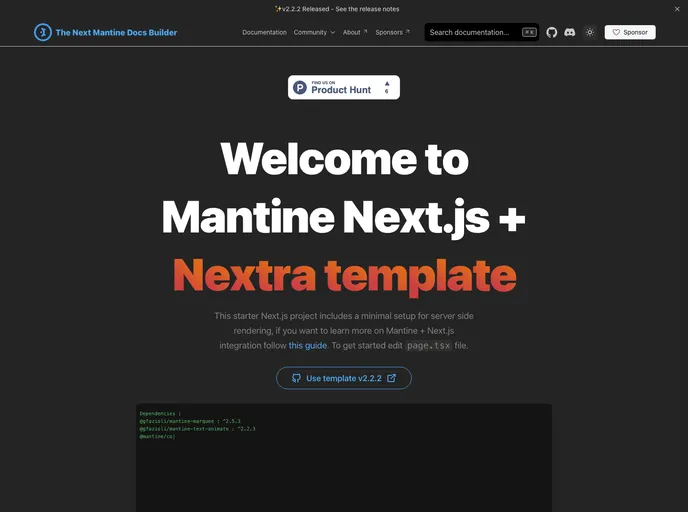Click the Community chevron arrow
688x512 pixels.
coord(333,32)
